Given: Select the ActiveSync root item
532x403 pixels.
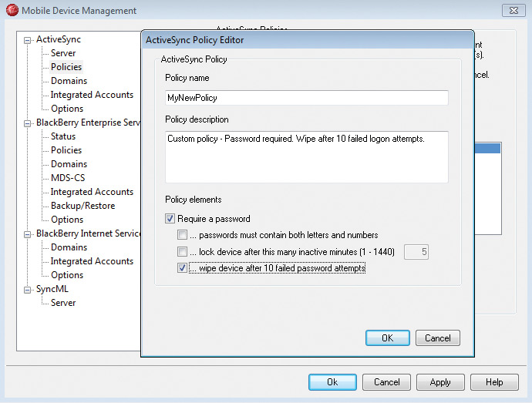Looking at the screenshot, I should (59, 39).
